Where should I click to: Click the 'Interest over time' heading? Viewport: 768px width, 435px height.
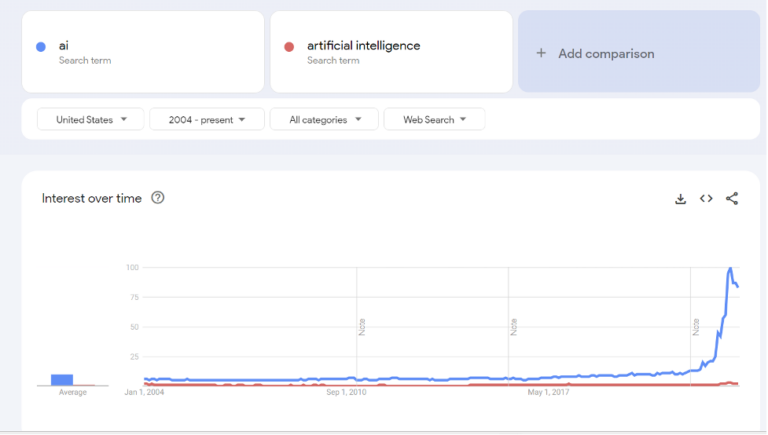[92, 198]
